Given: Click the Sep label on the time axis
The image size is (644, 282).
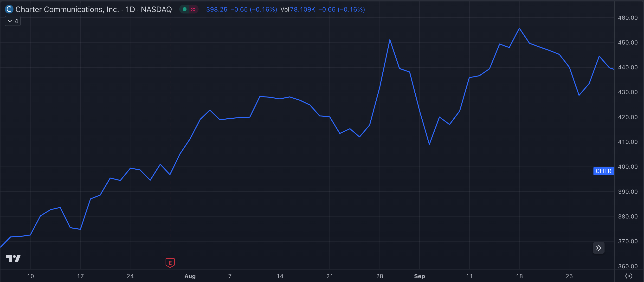Looking at the screenshot, I should coord(419,276).
